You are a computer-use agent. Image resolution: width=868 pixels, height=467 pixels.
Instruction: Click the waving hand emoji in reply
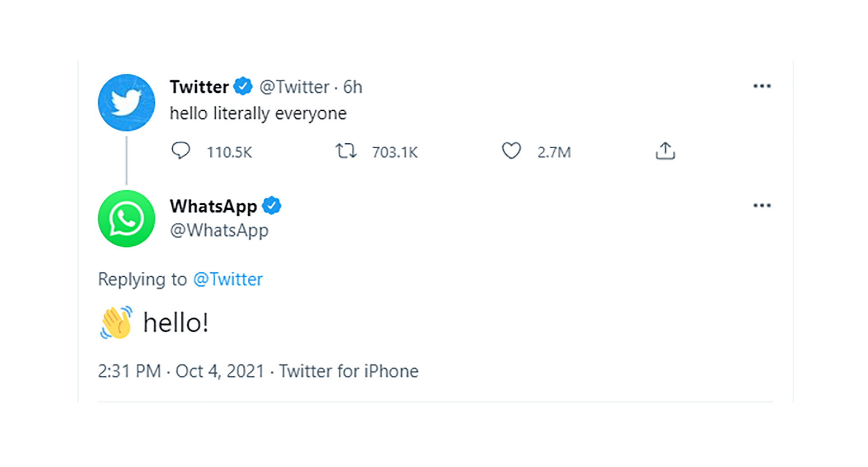click(x=117, y=323)
